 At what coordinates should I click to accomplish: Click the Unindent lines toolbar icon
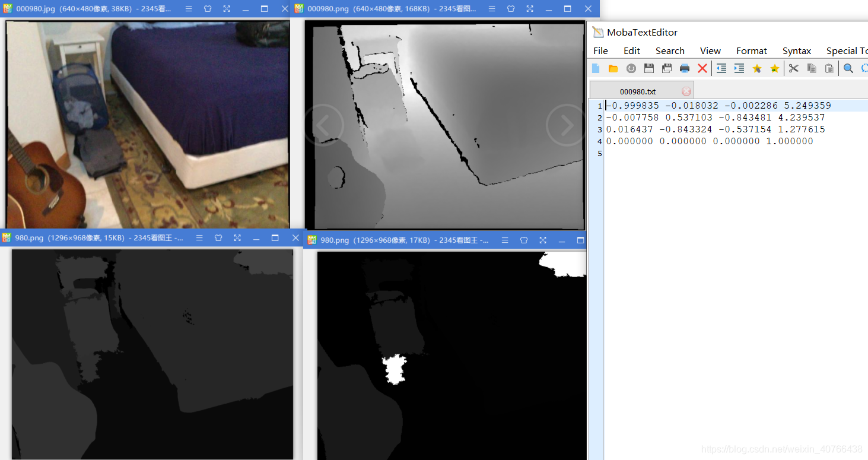[721, 68]
